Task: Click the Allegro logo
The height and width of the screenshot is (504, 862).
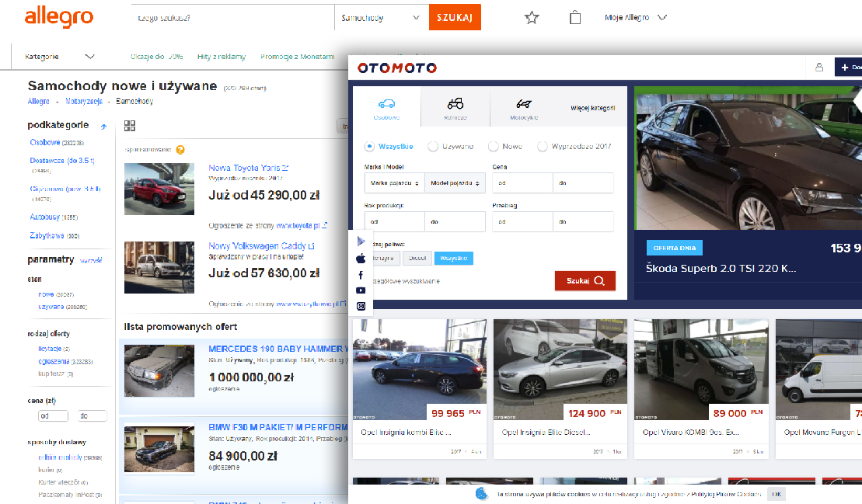Action: coord(59,17)
